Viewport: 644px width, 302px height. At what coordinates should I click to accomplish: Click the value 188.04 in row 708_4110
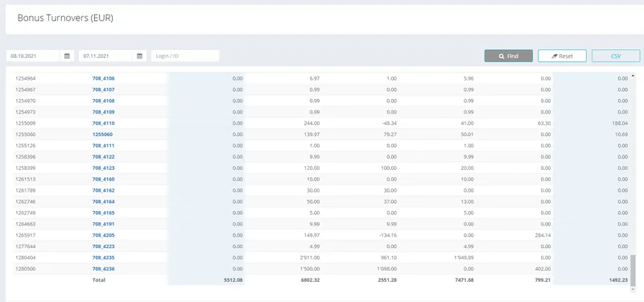click(x=620, y=123)
